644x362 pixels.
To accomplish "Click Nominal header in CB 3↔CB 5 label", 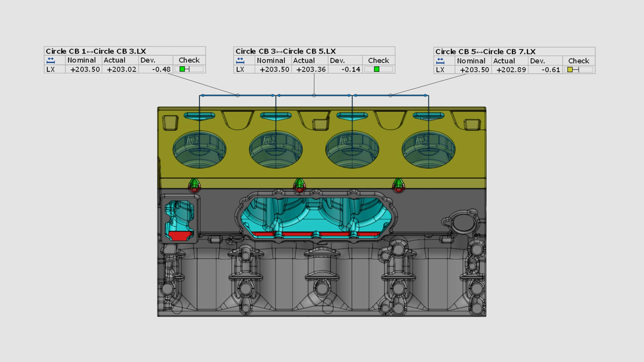I will 271,61.
